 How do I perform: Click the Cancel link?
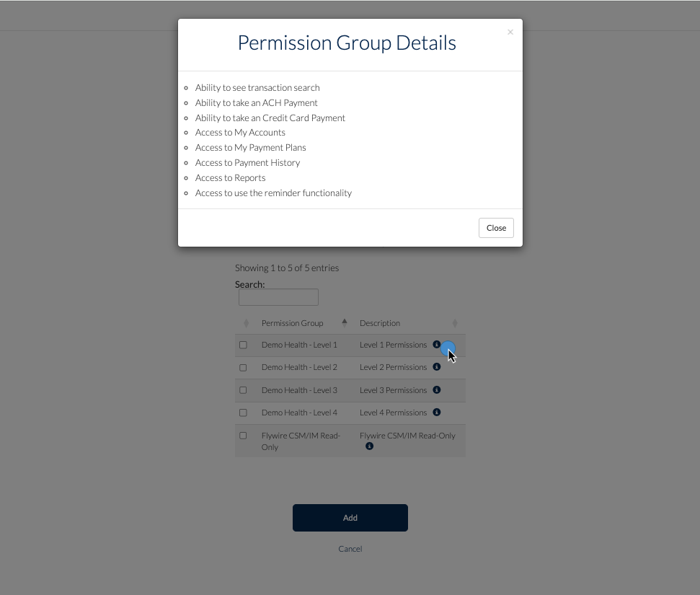click(x=350, y=549)
